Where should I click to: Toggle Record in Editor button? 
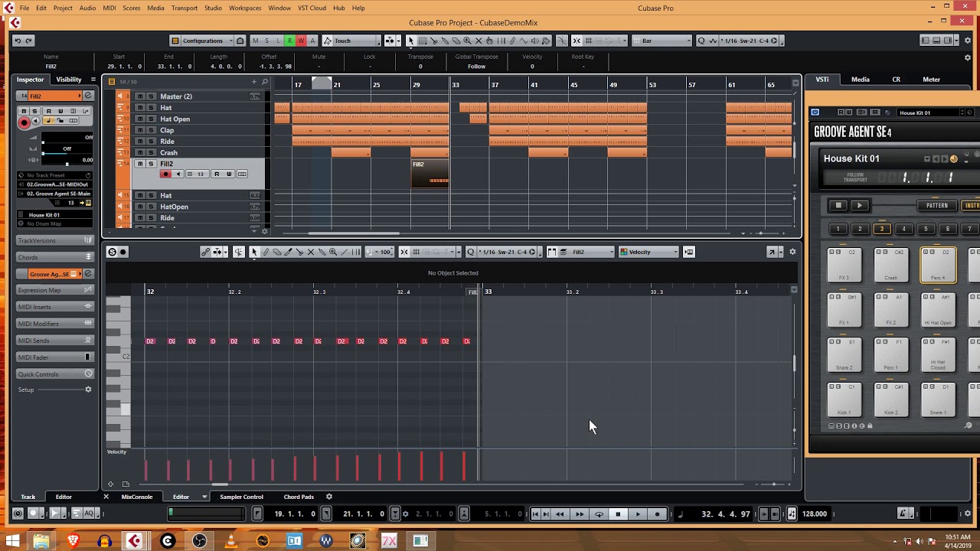pyautogui.click(x=122, y=252)
